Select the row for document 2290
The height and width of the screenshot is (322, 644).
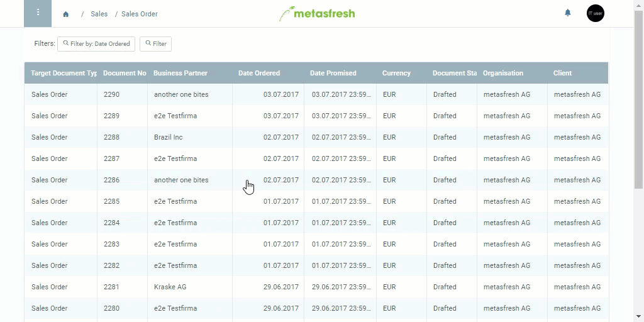tap(316, 94)
